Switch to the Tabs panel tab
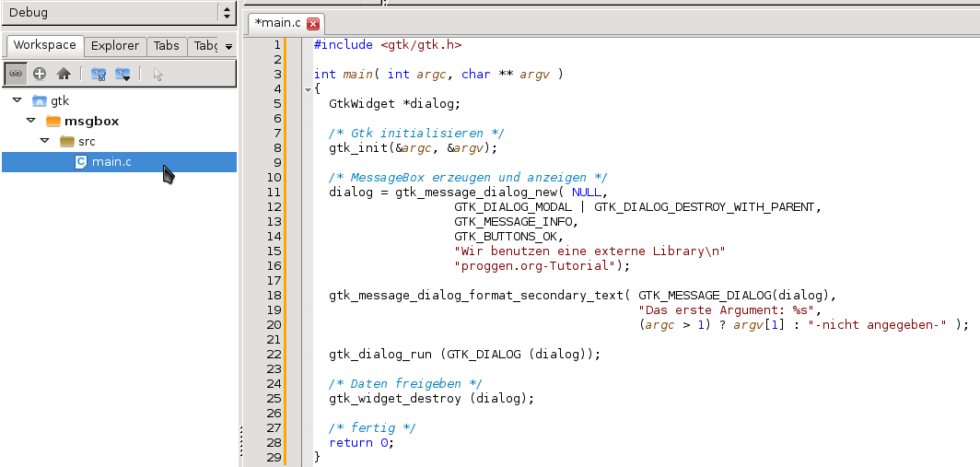The height and width of the screenshot is (467, 980). point(167,45)
